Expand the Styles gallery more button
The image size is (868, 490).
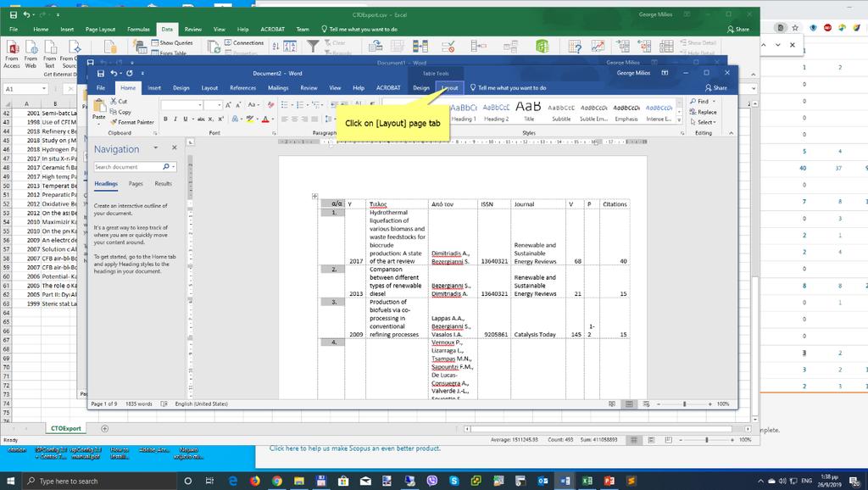click(x=679, y=120)
